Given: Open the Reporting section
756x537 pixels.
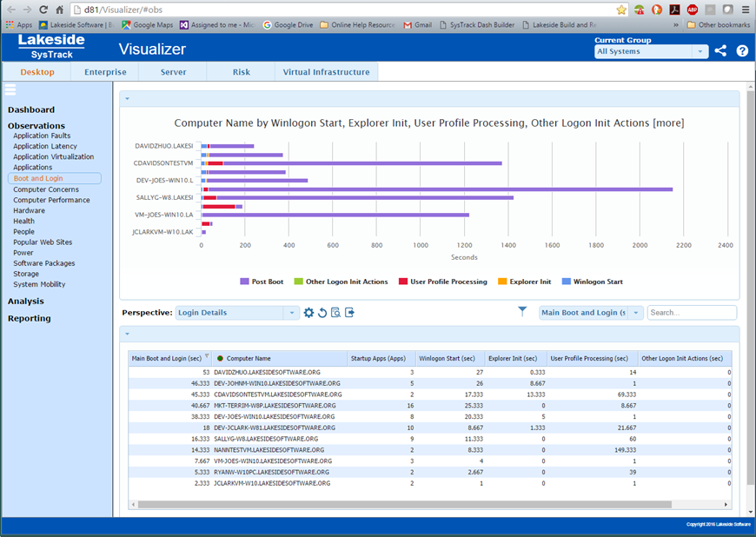Looking at the screenshot, I should (29, 319).
